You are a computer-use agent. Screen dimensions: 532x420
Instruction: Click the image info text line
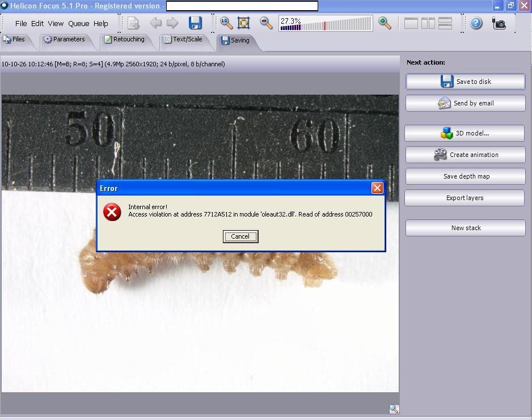(113, 64)
